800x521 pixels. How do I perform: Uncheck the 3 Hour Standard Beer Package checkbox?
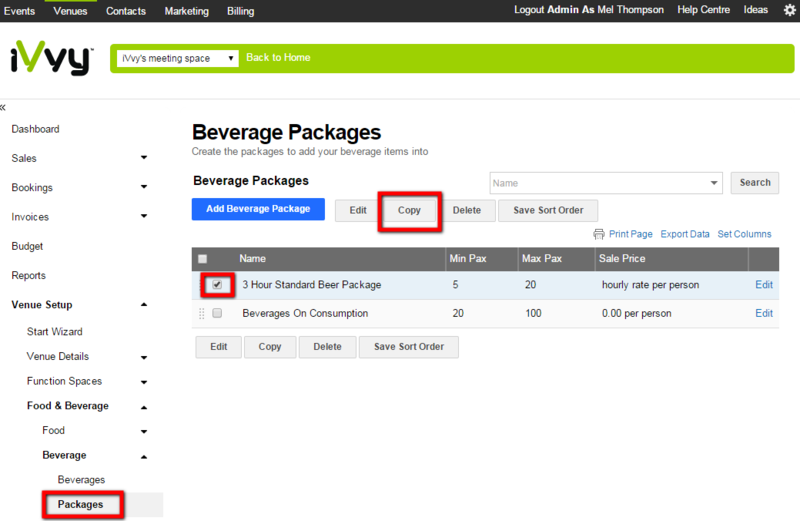(x=217, y=285)
